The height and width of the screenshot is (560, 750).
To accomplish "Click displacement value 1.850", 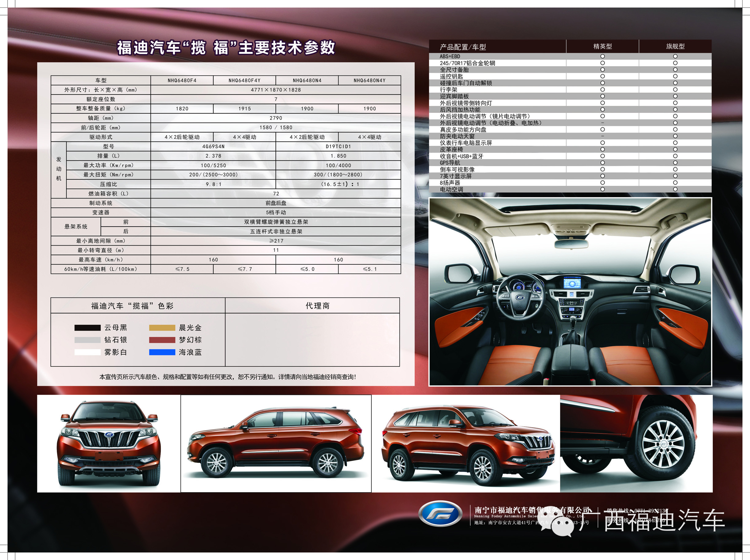I will coord(338,156).
